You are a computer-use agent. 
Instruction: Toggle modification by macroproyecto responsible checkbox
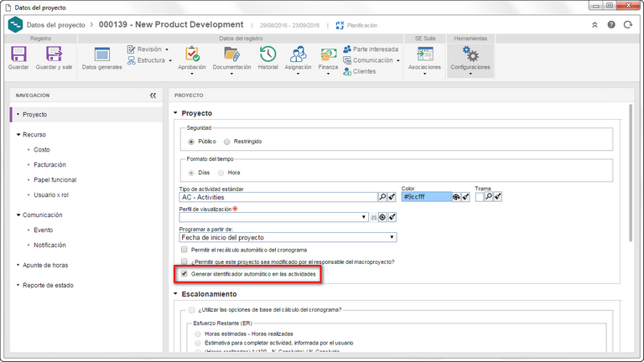click(x=184, y=261)
